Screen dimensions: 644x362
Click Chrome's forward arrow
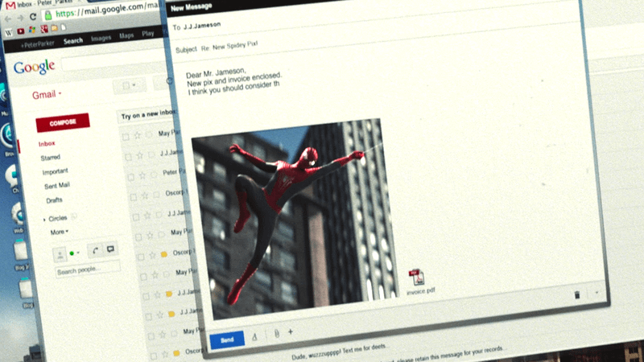click(20, 18)
